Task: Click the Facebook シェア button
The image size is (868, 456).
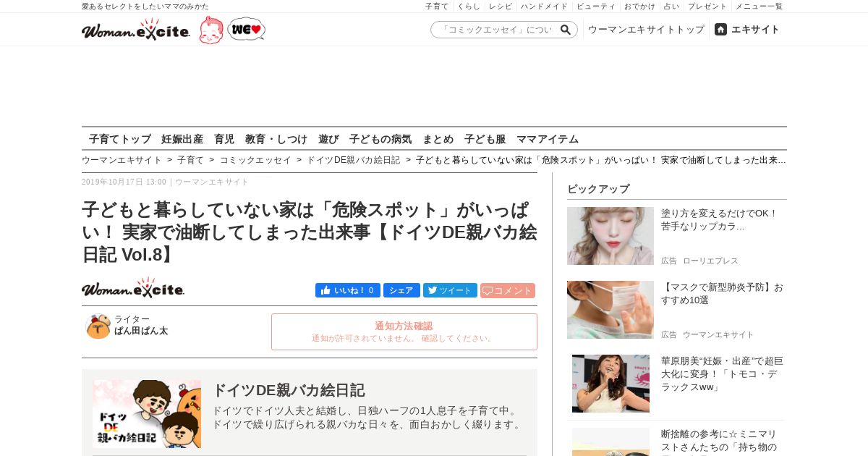Action: [401, 290]
